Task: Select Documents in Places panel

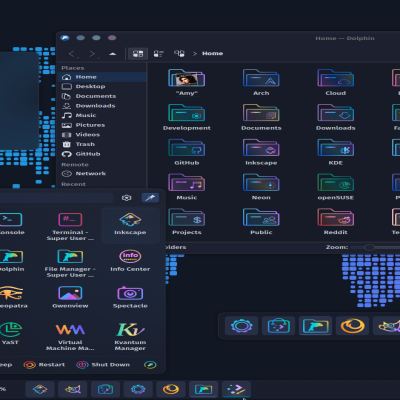Action: click(102, 96)
